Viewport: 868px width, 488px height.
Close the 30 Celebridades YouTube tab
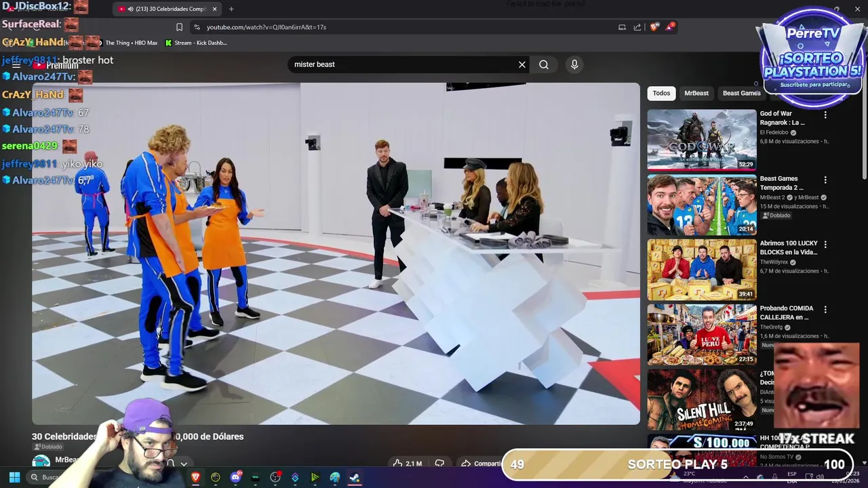pyautogui.click(x=215, y=9)
